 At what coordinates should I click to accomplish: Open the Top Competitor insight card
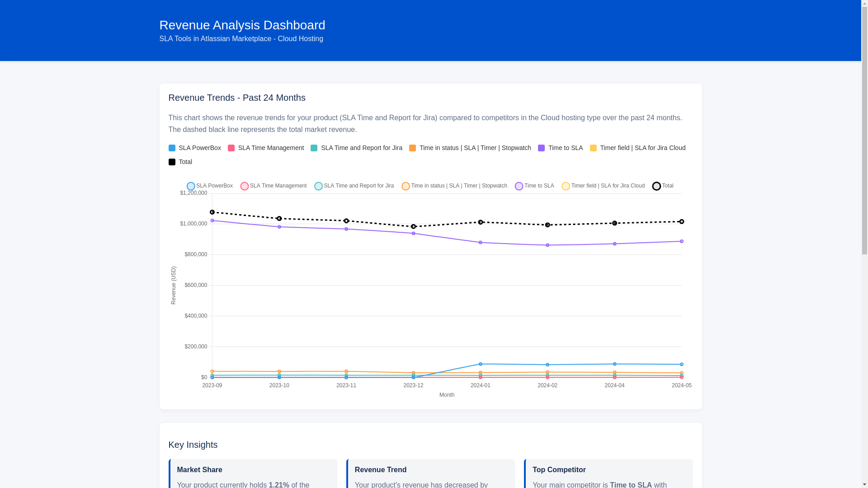608,474
